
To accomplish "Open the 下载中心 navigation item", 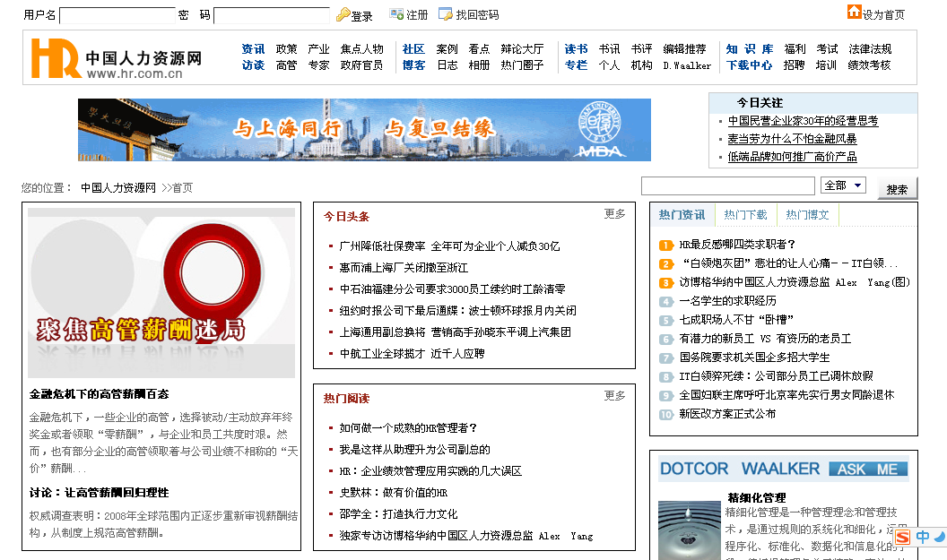I will [x=750, y=65].
